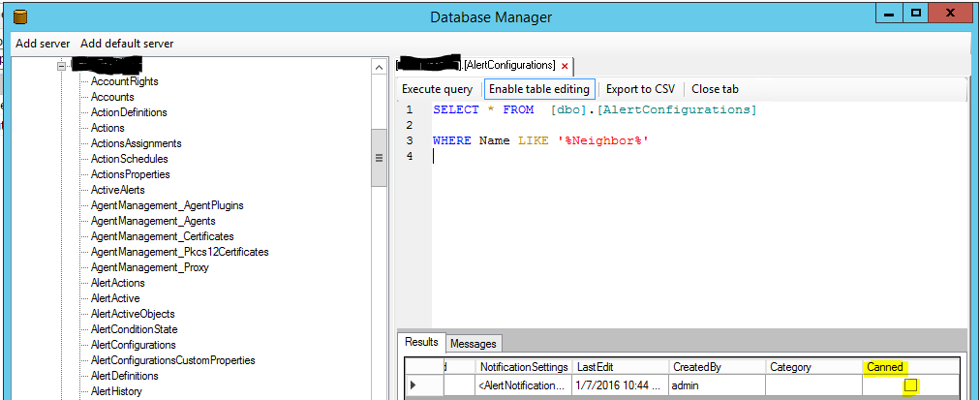Click the Canned column header

[884, 367]
